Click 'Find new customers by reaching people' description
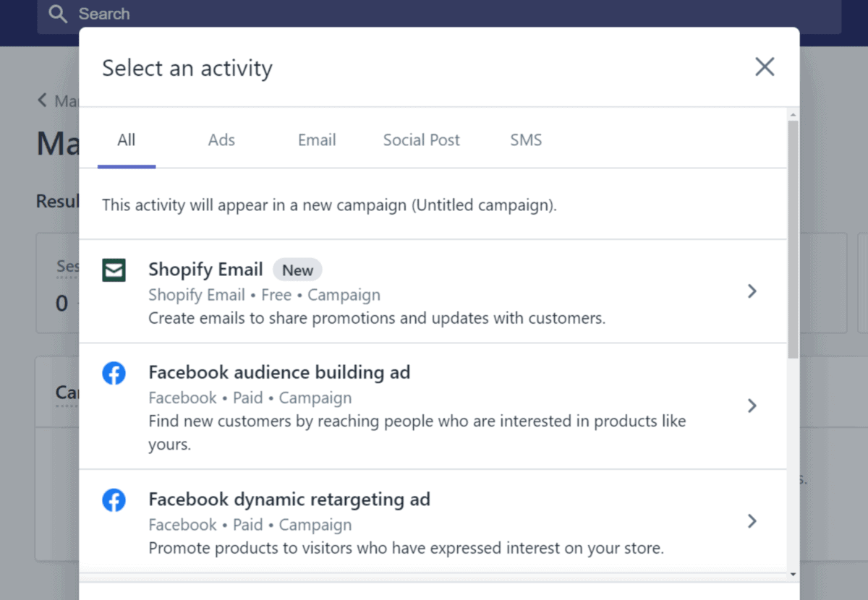This screenshot has height=600, width=868. coord(417,432)
